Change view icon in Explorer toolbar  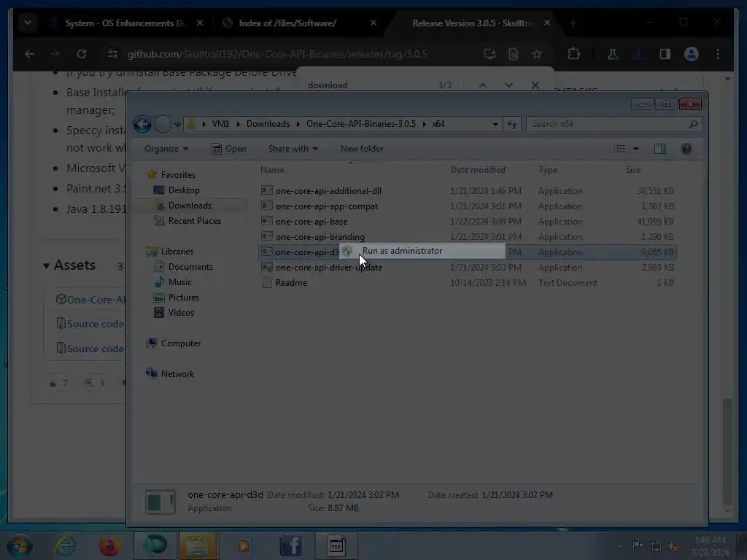coord(620,149)
